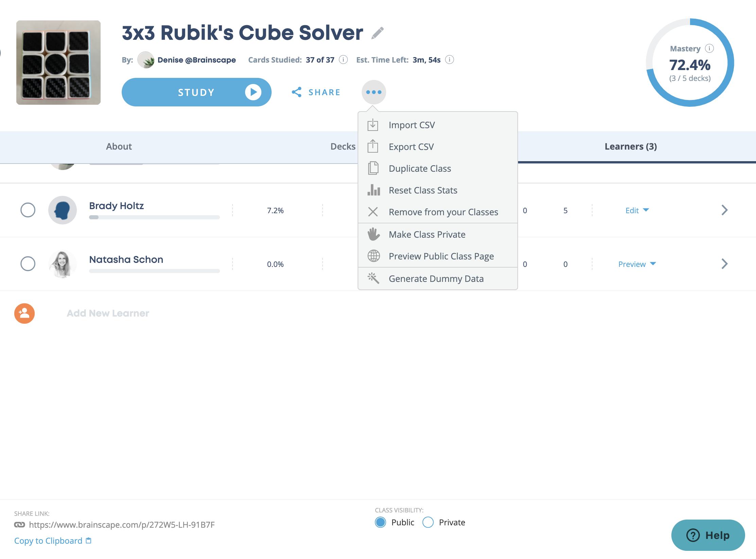Screen dimensions: 756x559
Task: Click the share link chain icon
Action: pyautogui.click(x=19, y=525)
